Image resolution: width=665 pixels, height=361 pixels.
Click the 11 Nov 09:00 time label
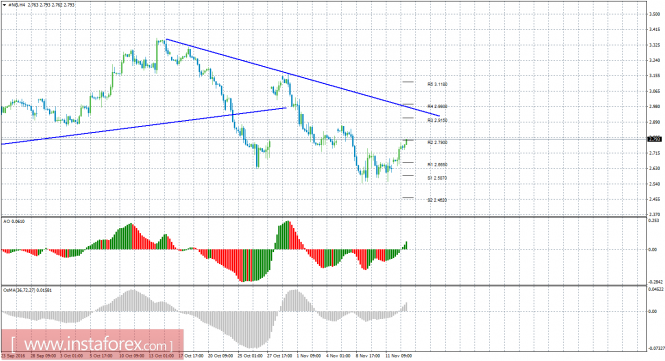399,355
